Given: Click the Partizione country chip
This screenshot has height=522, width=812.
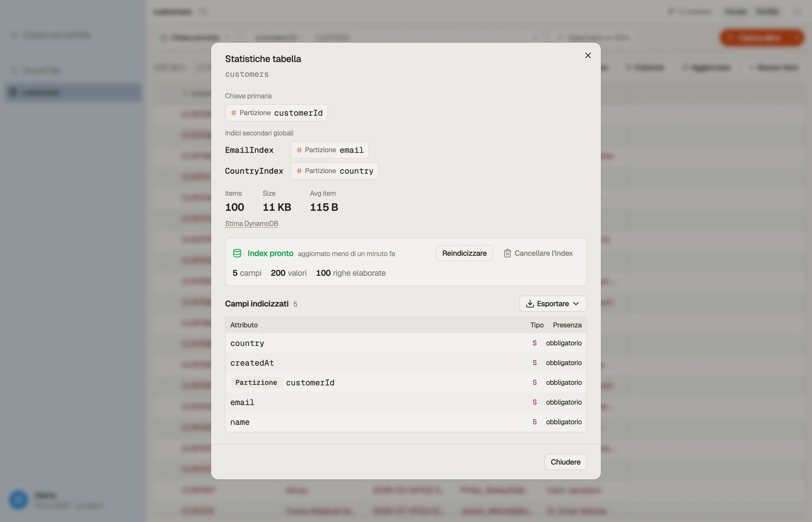Looking at the screenshot, I should [x=334, y=171].
